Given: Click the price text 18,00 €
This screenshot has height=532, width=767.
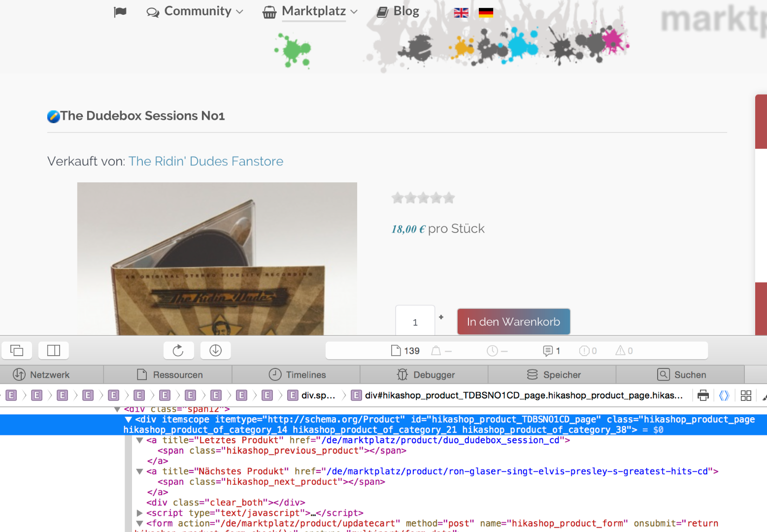Looking at the screenshot, I should (408, 229).
